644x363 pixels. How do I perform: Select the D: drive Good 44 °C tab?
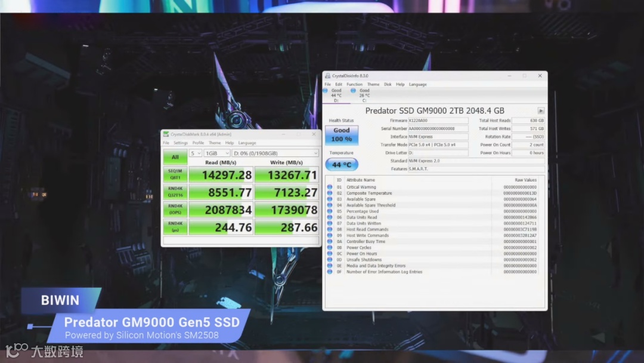[336, 96]
